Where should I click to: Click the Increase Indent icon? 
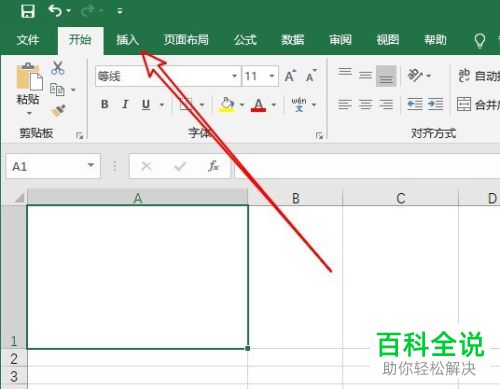435,104
